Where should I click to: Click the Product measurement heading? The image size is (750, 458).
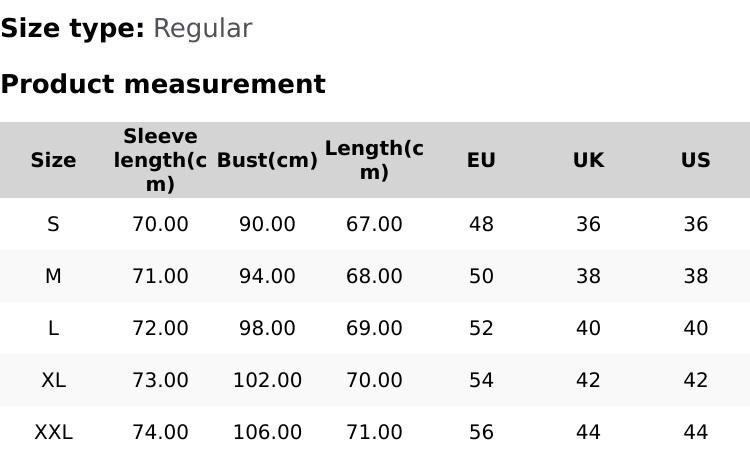[163, 84]
